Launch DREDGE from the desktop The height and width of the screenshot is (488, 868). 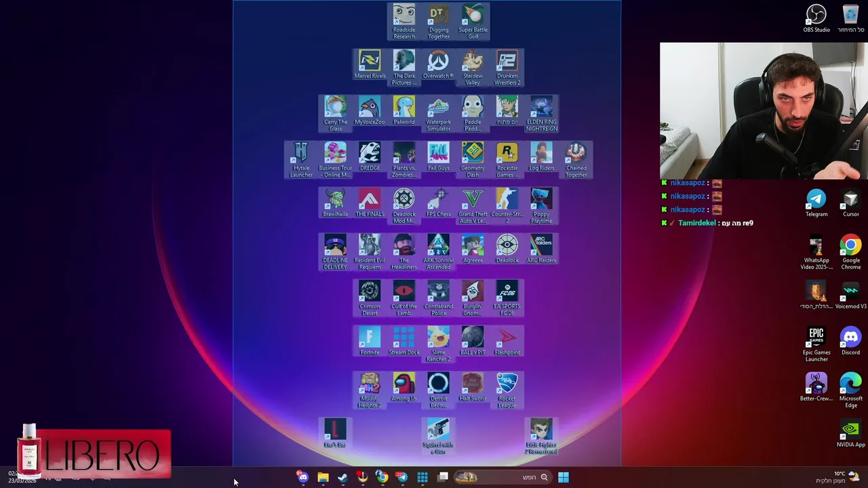pos(370,157)
